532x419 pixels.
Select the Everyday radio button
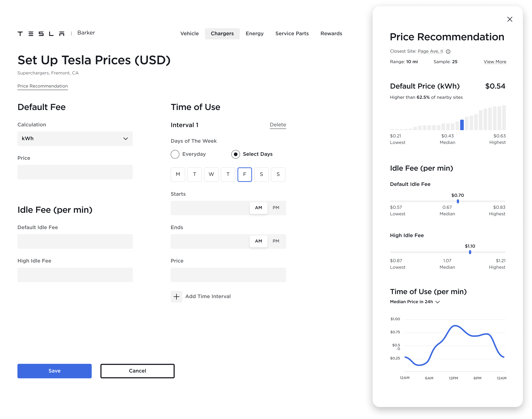click(175, 154)
